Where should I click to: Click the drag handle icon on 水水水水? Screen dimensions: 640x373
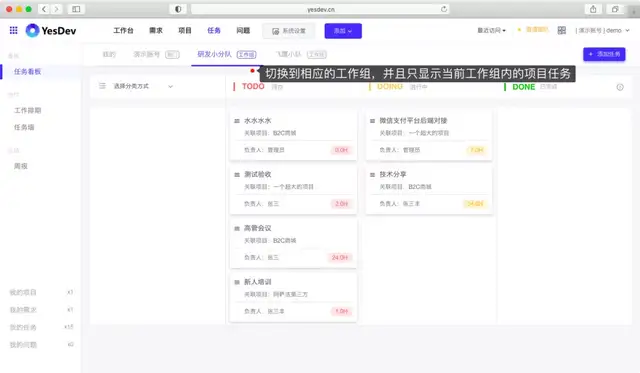[x=237, y=121]
